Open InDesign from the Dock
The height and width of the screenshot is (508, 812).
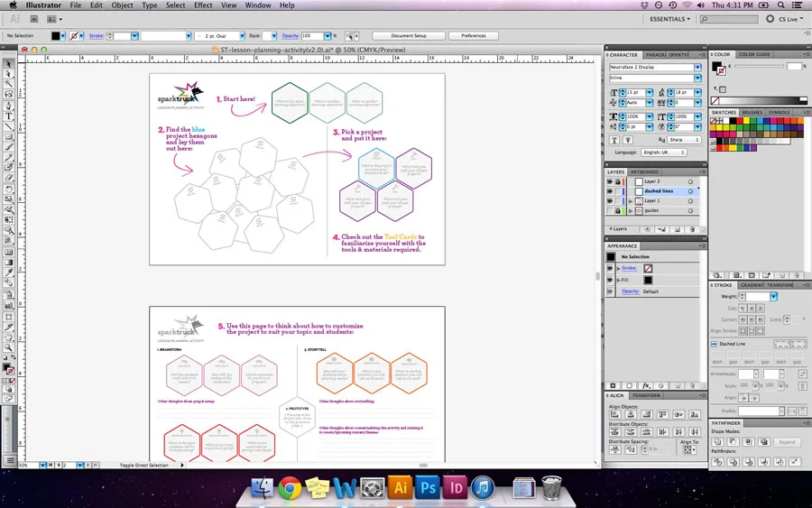click(x=456, y=488)
